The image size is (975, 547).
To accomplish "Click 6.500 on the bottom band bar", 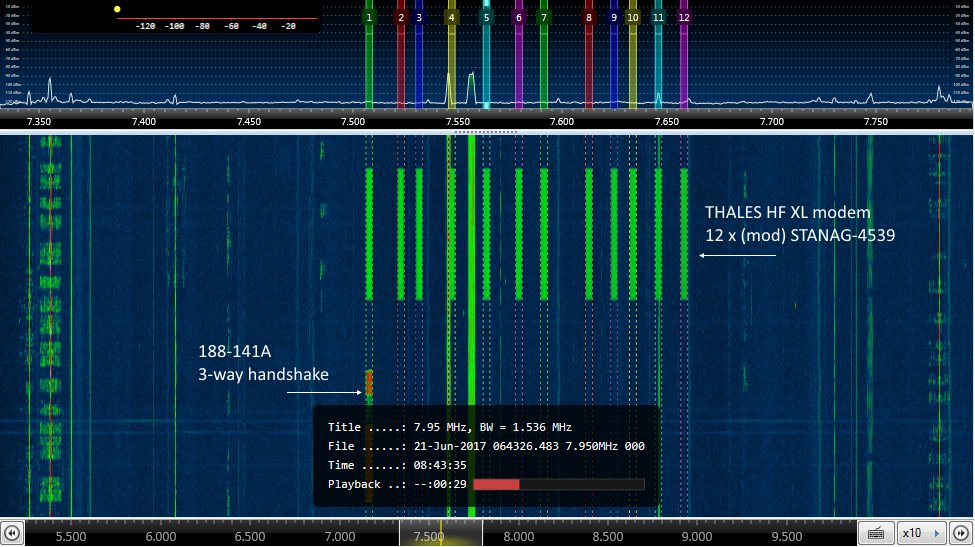I will pyautogui.click(x=250, y=536).
